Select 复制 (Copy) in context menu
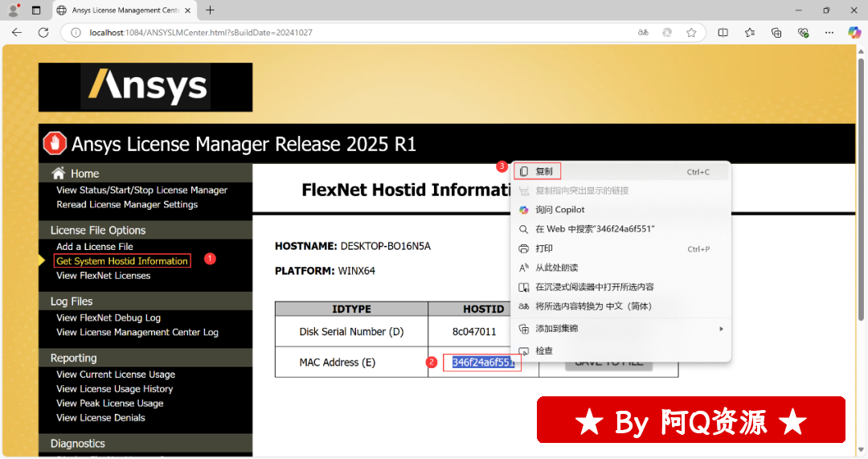The height and width of the screenshot is (459, 868). [620, 172]
